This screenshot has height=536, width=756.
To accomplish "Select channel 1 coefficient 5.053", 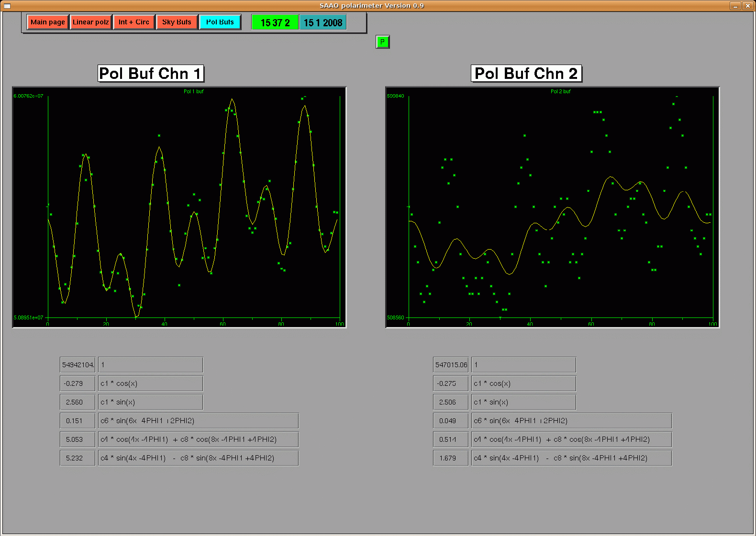I will 78,439.
